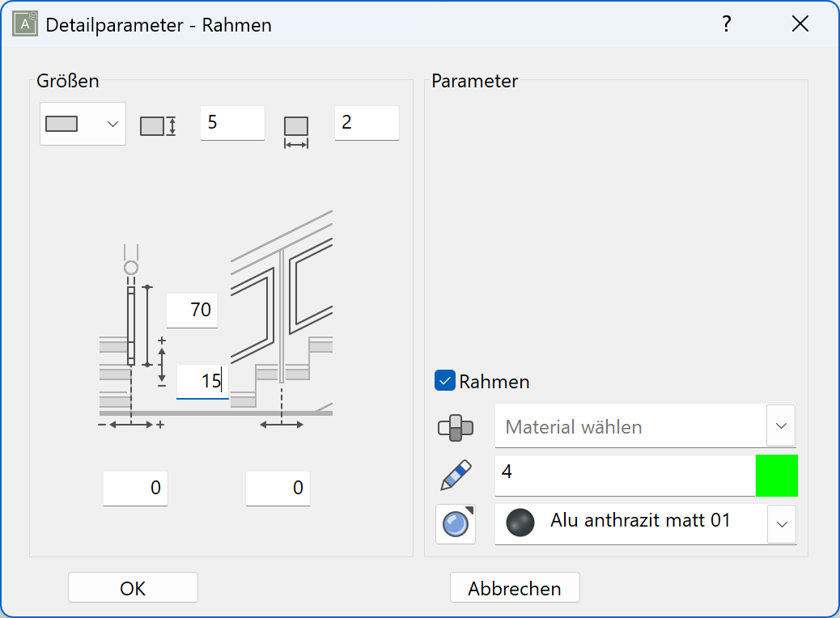Open the render material sphere button
The image size is (840, 618).
click(x=456, y=524)
